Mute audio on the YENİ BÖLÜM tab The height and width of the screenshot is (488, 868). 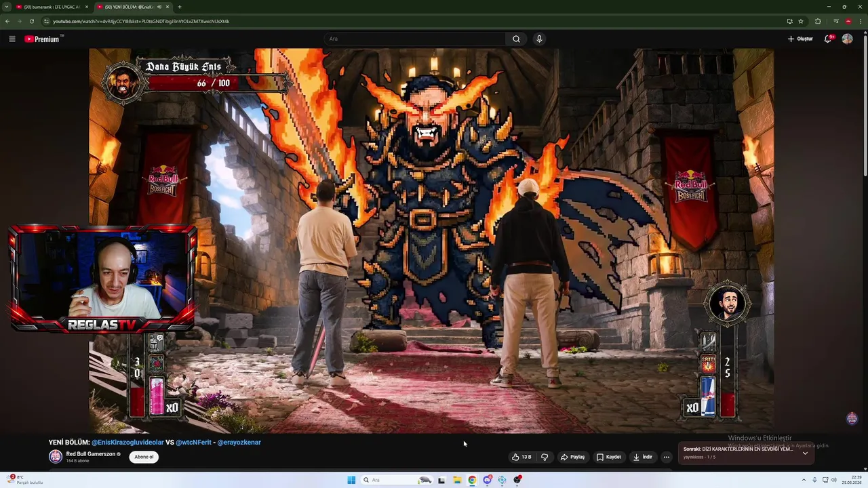[159, 7]
